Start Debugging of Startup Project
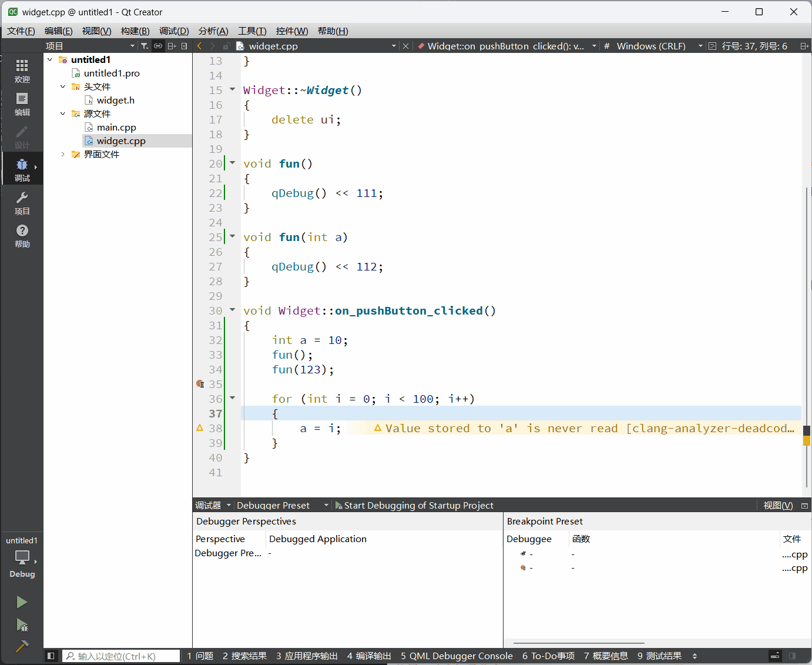 coord(414,506)
